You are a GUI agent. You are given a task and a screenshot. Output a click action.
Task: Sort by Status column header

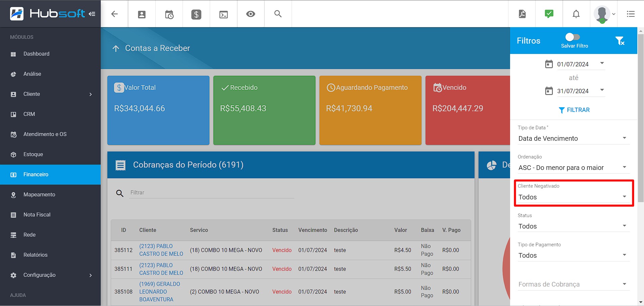(x=280, y=230)
